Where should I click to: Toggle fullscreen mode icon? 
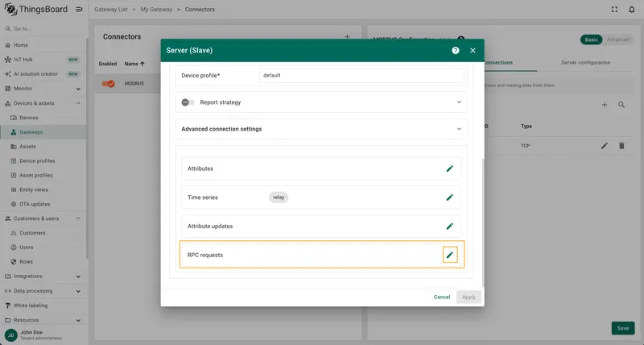614,10
